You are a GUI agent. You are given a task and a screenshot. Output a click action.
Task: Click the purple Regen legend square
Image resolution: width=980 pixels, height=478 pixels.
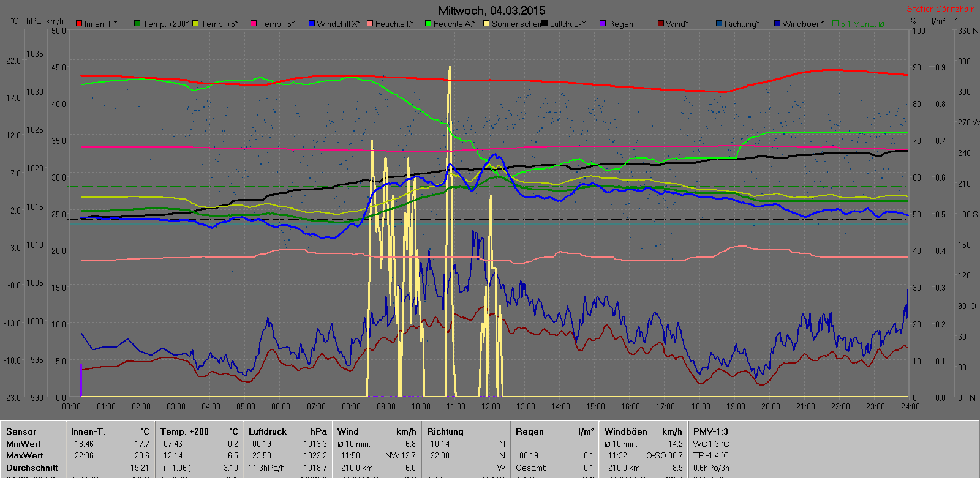(x=603, y=24)
